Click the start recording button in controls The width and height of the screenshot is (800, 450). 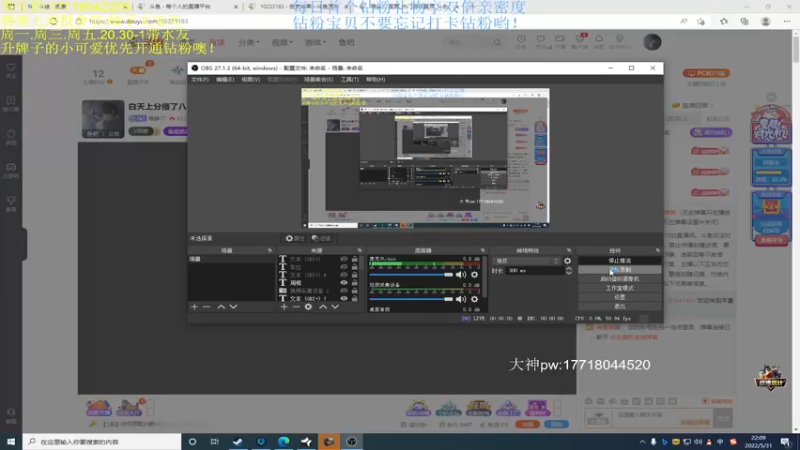coord(619,270)
